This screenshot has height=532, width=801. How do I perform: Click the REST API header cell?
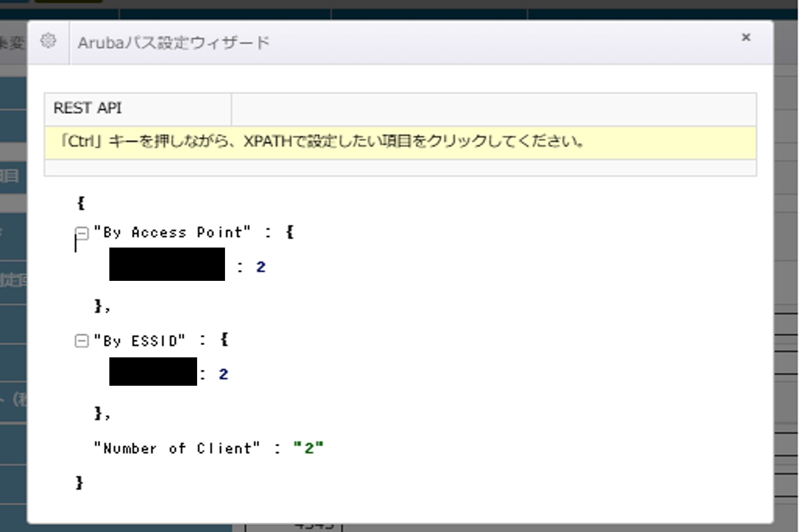click(138, 109)
